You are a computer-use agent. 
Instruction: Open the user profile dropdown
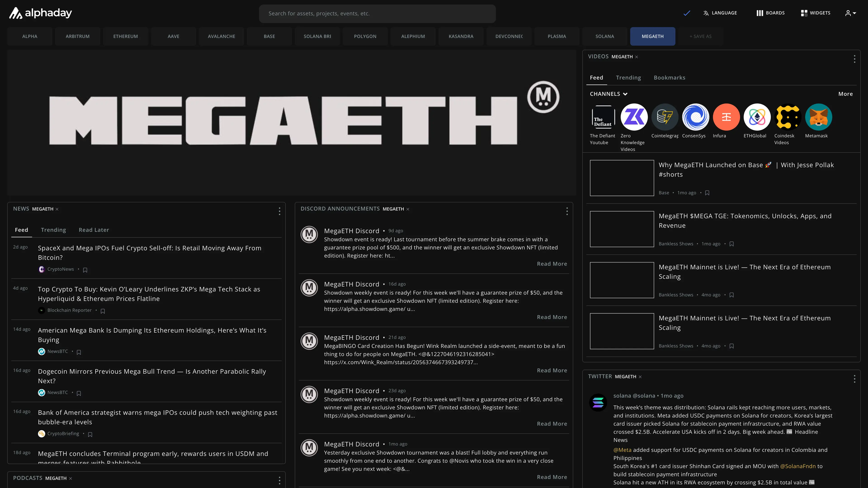coord(850,13)
